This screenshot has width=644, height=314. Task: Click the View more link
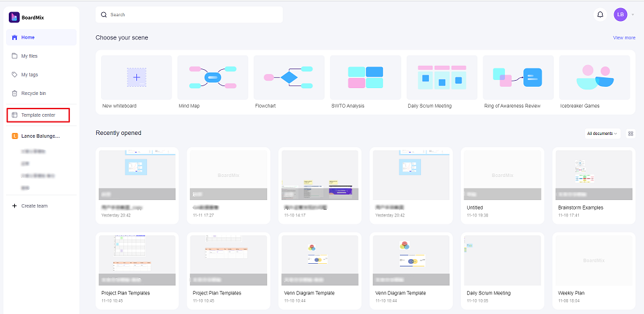[624, 37]
